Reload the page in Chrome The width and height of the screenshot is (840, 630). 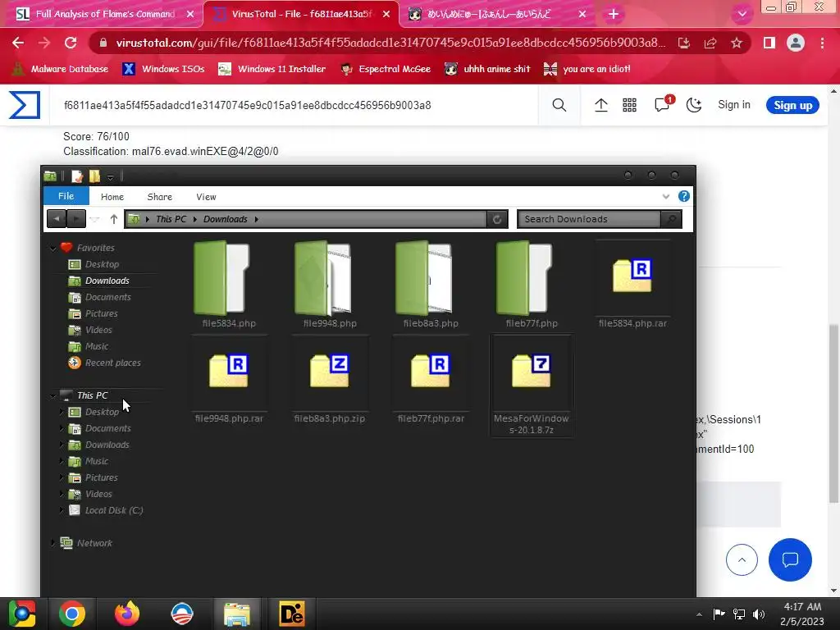[71, 43]
